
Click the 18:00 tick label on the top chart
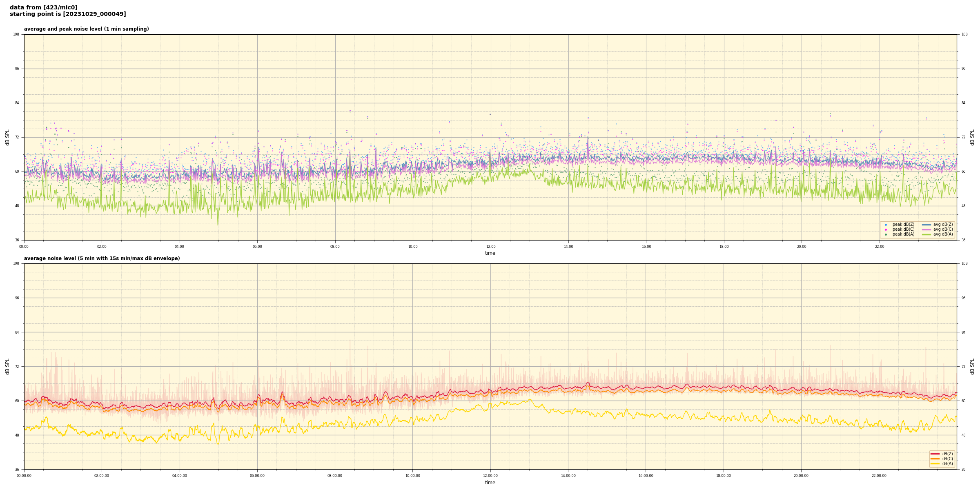(724, 247)
